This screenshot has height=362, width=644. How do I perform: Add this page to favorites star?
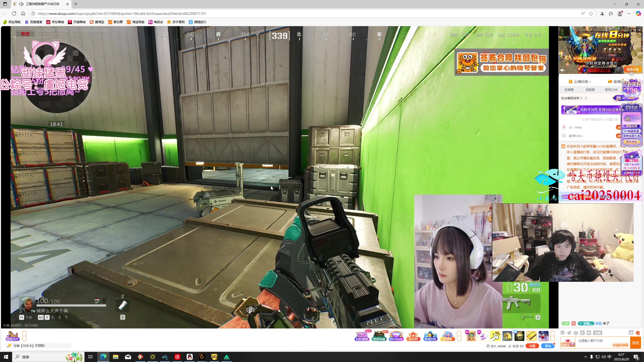click(x=591, y=14)
